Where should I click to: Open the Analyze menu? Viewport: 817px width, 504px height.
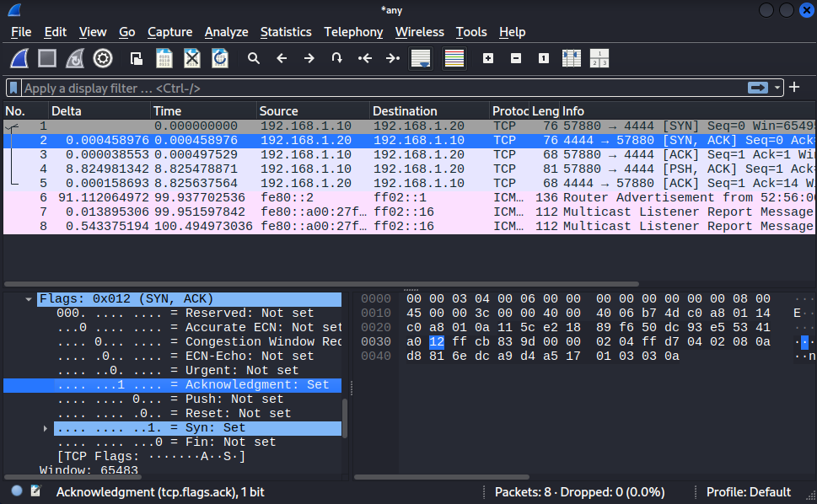[226, 32]
